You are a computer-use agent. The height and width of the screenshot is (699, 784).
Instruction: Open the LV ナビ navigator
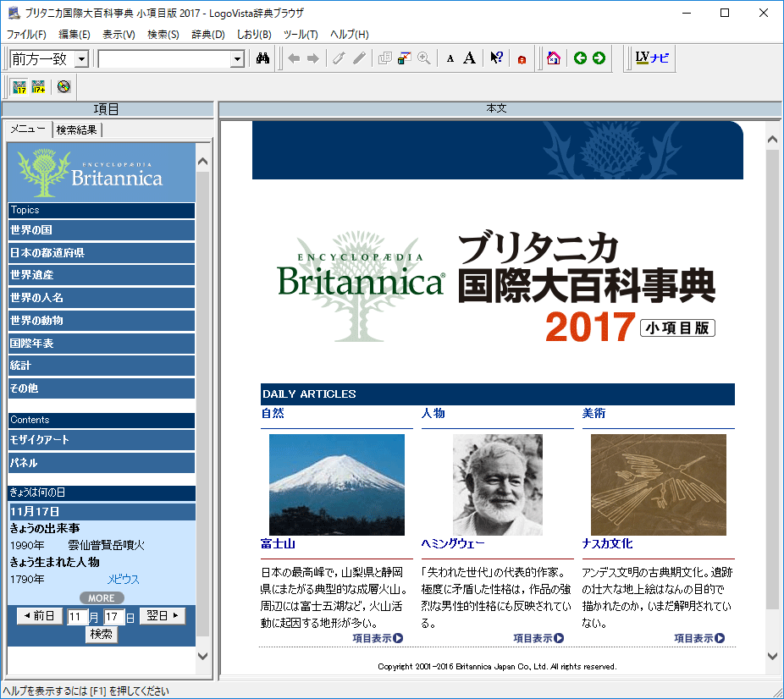click(652, 58)
